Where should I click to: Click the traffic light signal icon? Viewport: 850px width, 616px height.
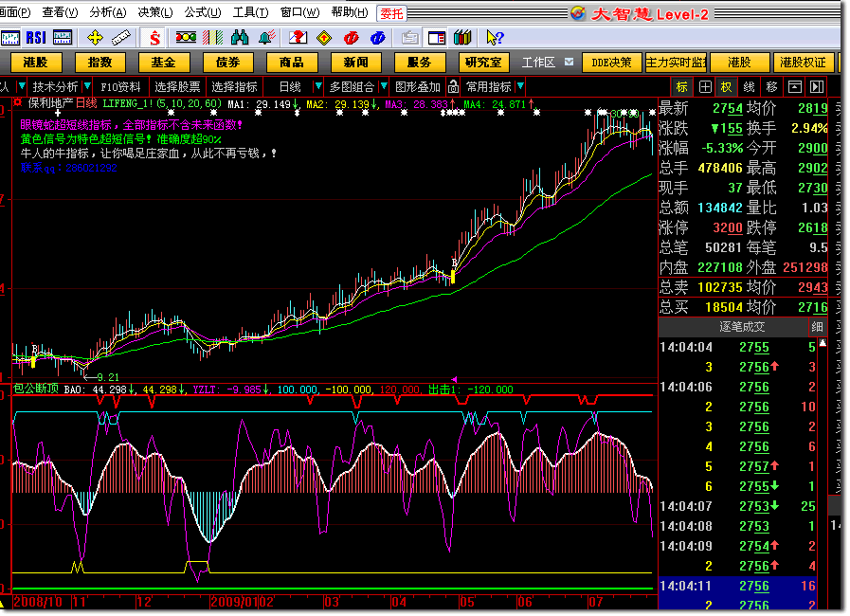coord(186,37)
